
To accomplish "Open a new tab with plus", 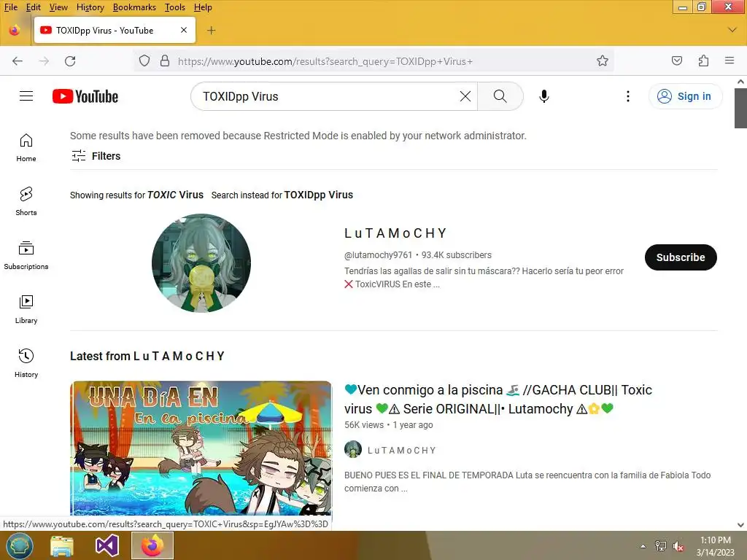I will click(x=211, y=31).
